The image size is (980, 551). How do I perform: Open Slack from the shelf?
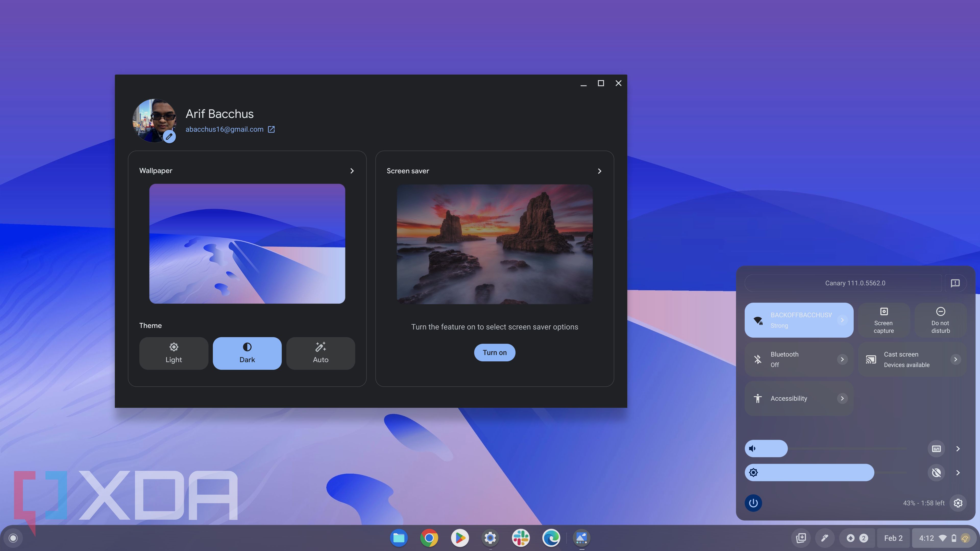coord(520,538)
